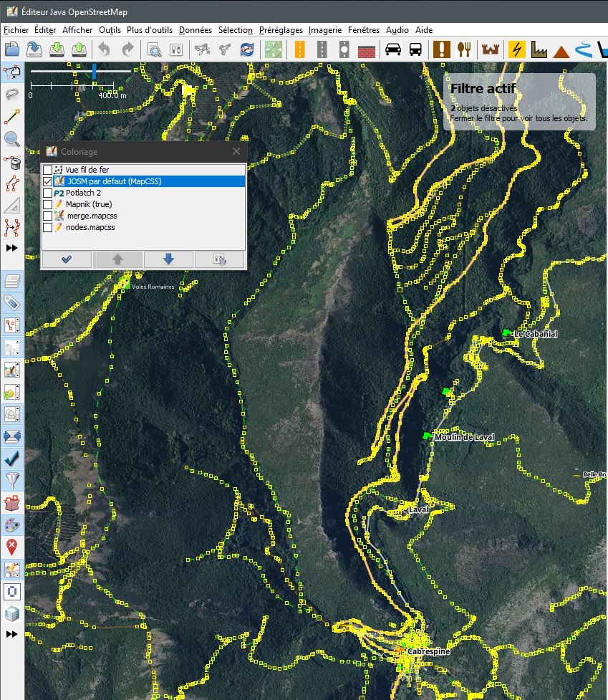Download map data with green arrow icon
This screenshot has width=608, height=700.
coord(57,49)
